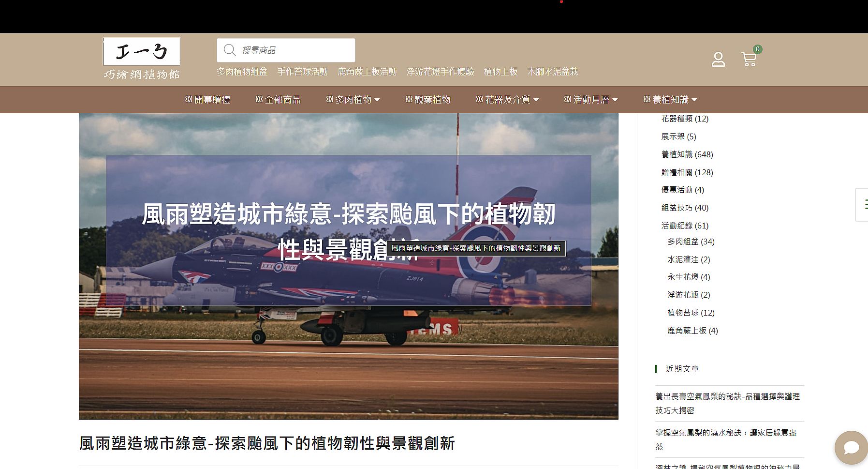
Task: Go to 全部商品 menu item
Action: coord(278,100)
